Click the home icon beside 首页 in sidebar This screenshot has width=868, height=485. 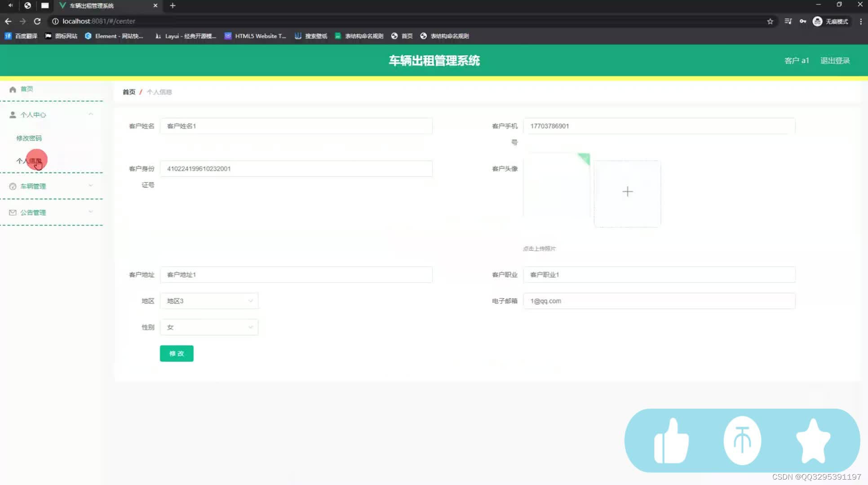pyautogui.click(x=13, y=89)
